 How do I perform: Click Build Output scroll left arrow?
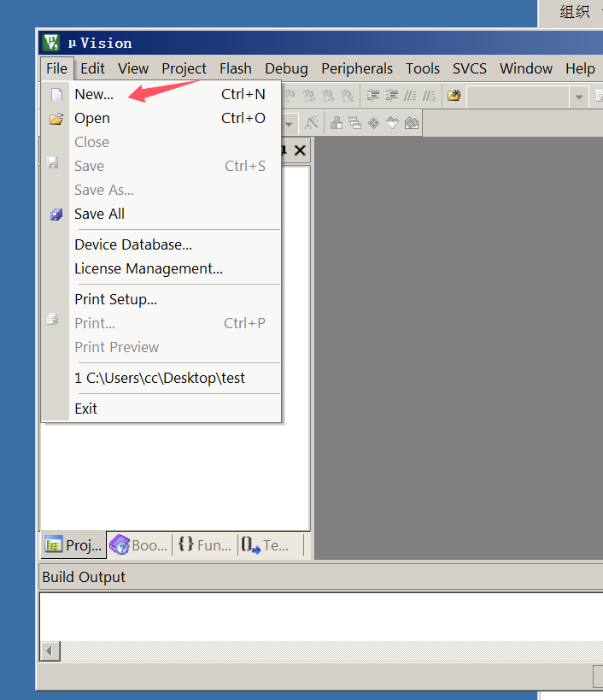pyautogui.click(x=50, y=651)
